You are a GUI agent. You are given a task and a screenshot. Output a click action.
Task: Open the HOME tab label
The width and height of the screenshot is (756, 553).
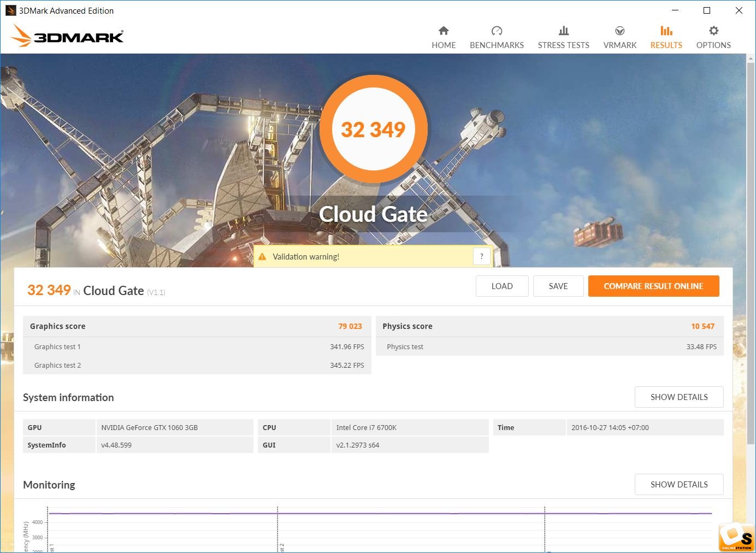444,45
